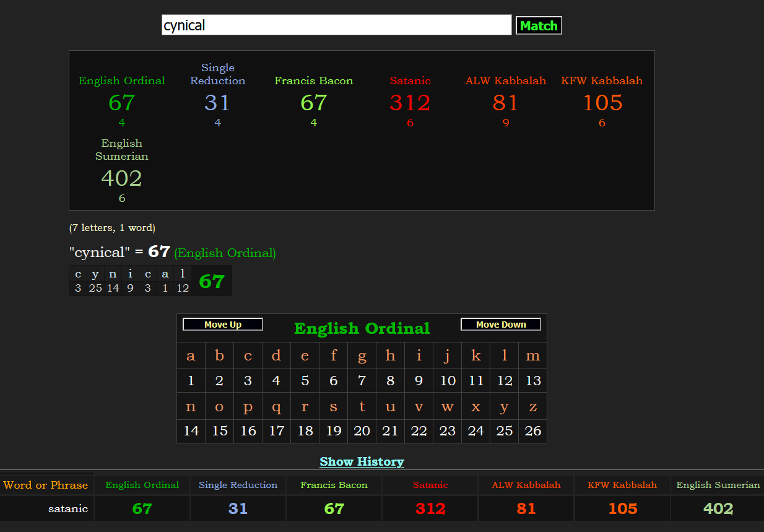Select the Francis Bacon cipher result 67

(313, 102)
